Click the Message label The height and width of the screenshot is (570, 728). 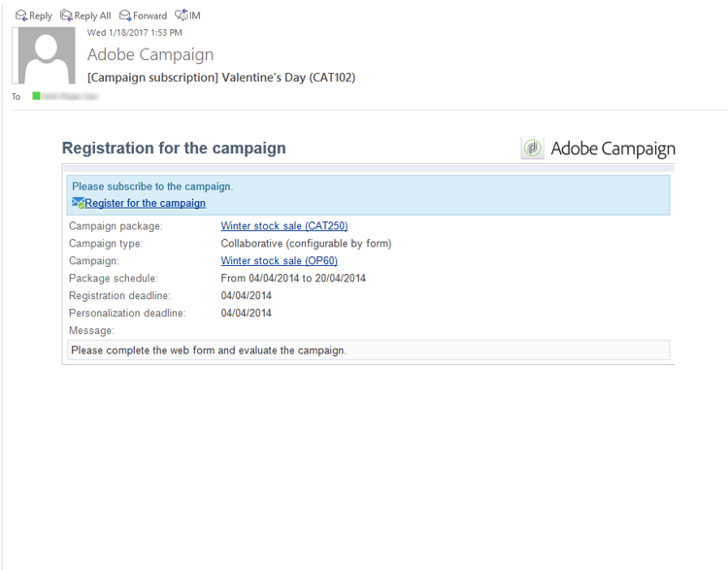tap(91, 330)
